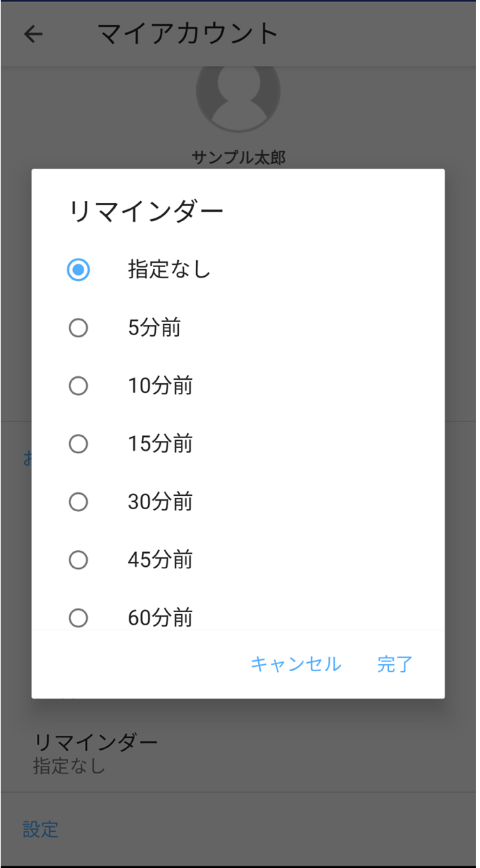Tap the back arrow to return
This screenshot has height=868, width=480.
[x=33, y=33]
